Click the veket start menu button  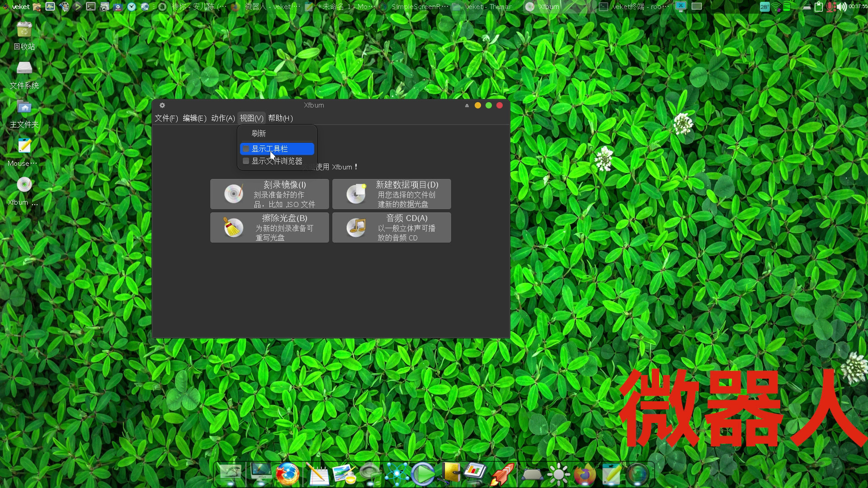[x=16, y=6]
